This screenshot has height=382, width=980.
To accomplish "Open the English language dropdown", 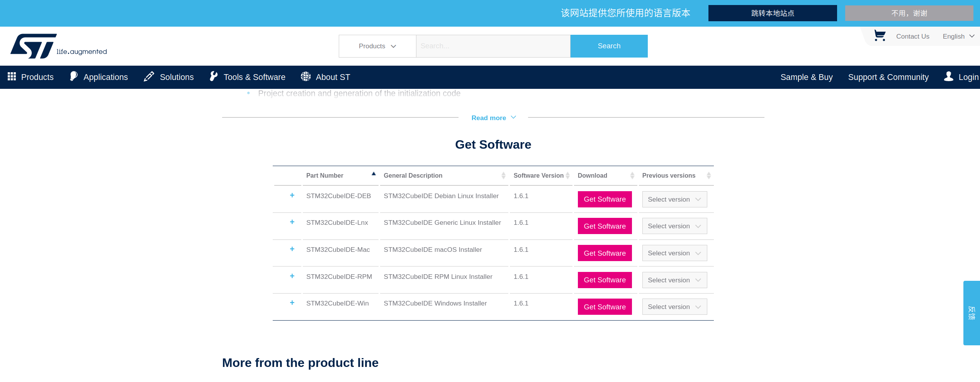I will click(x=958, y=36).
